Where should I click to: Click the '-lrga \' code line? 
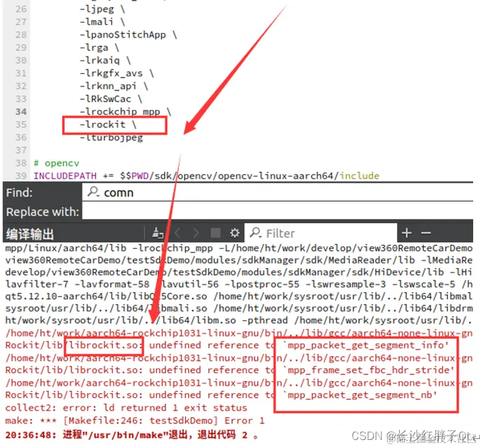99,48
